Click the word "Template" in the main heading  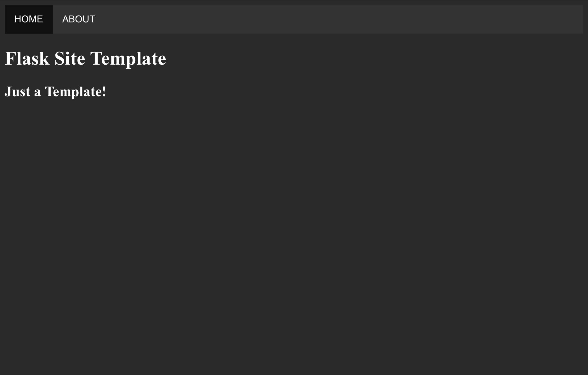point(128,59)
